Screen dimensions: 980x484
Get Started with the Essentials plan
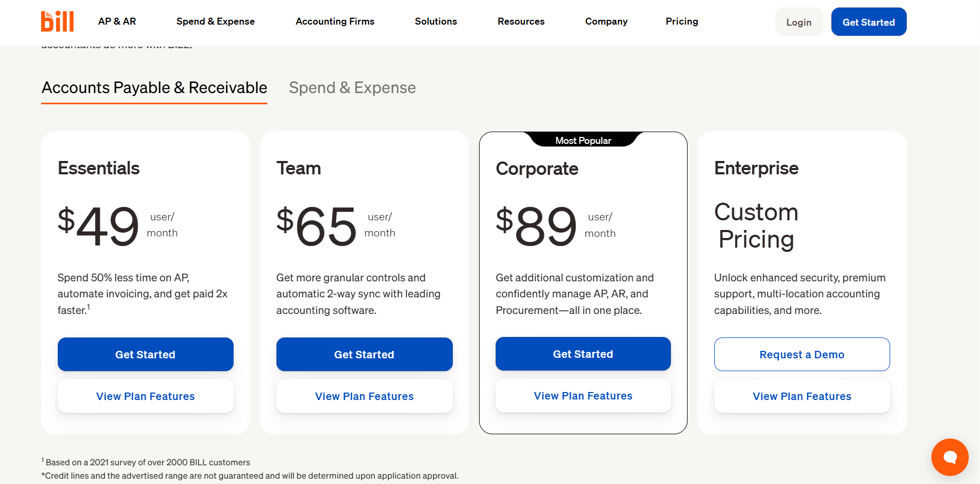(x=145, y=355)
